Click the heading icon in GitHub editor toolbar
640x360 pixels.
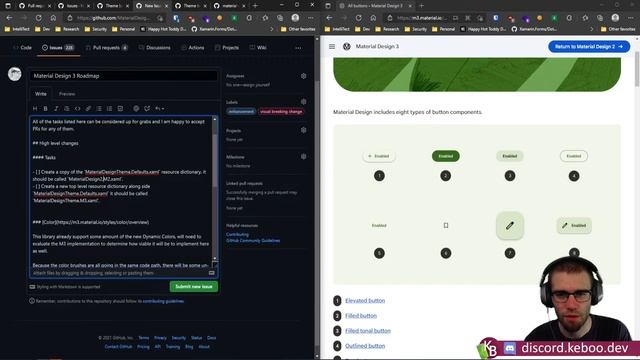point(35,109)
